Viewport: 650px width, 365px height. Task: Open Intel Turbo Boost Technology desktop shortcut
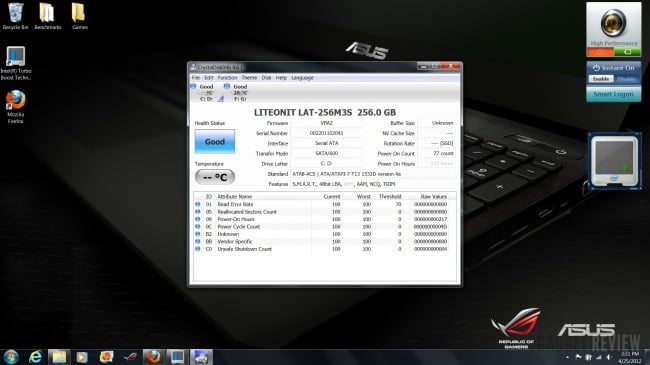(16, 63)
